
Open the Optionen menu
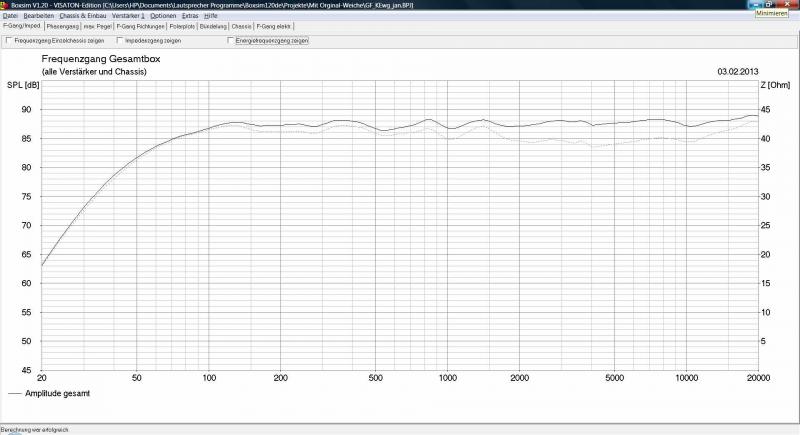(163, 16)
